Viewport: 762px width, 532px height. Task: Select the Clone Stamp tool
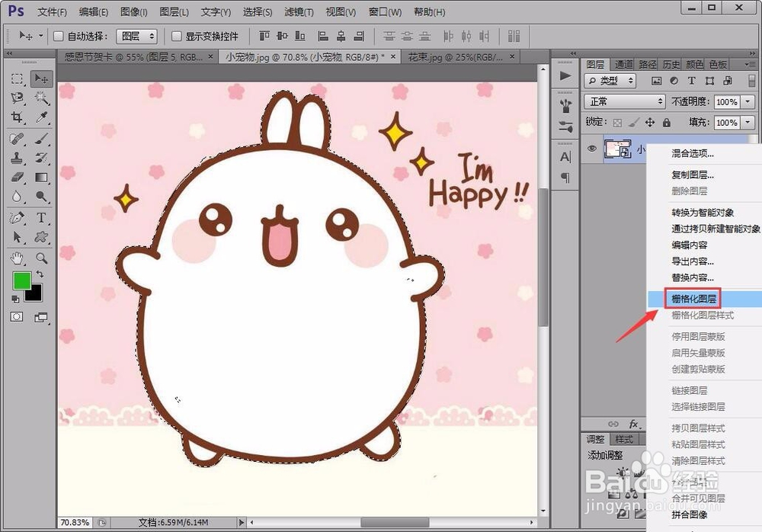click(18, 158)
